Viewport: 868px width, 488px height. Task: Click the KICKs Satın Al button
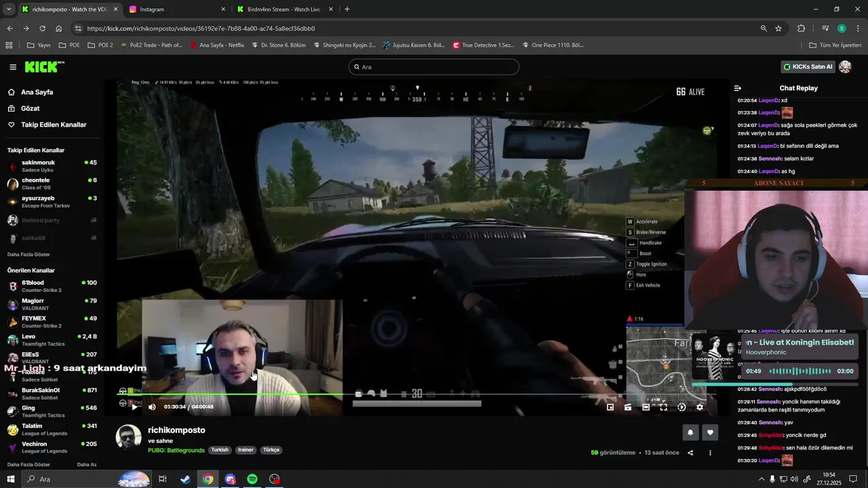click(808, 66)
